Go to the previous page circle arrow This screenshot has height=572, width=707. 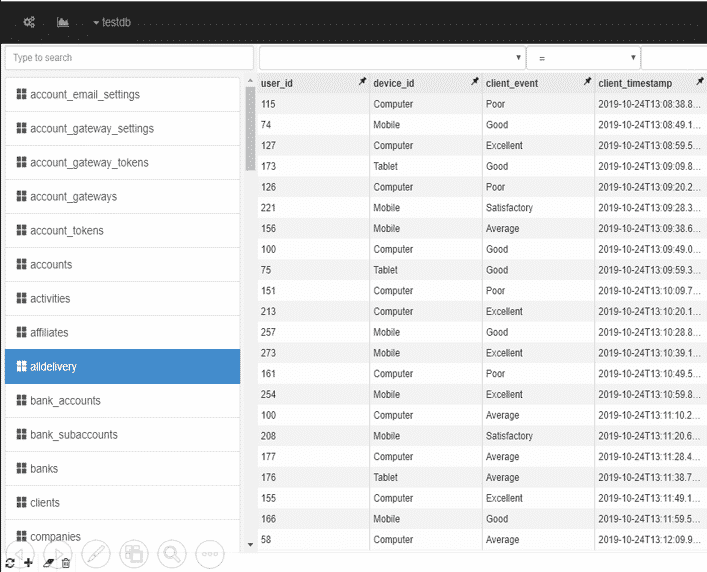coord(19,553)
